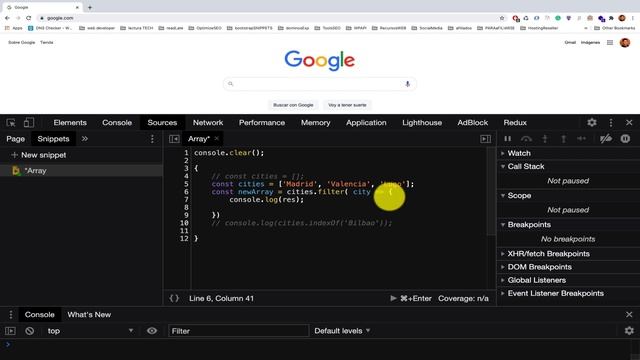Open the Performance tab
Screen dimensions: 640x360
point(262,122)
